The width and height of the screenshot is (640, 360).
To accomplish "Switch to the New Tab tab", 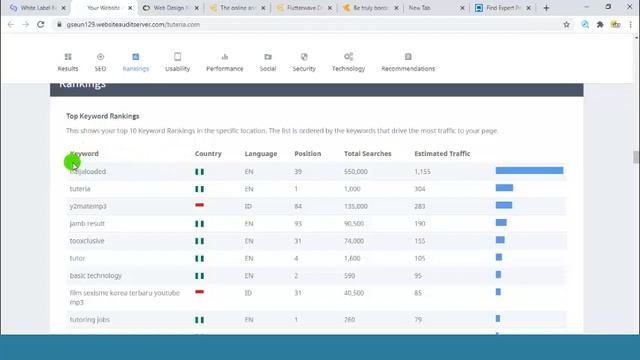I will click(x=436, y=8).
